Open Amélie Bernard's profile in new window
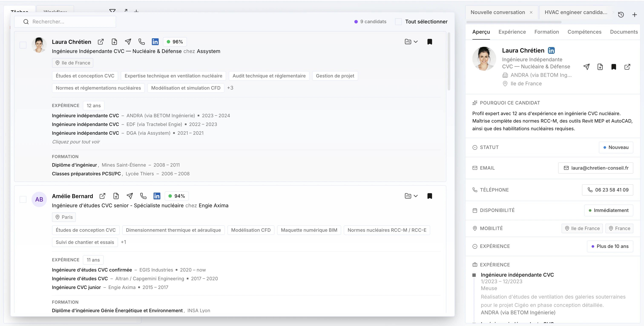Screen dimensions: 644x326 (x=102, y=196)
